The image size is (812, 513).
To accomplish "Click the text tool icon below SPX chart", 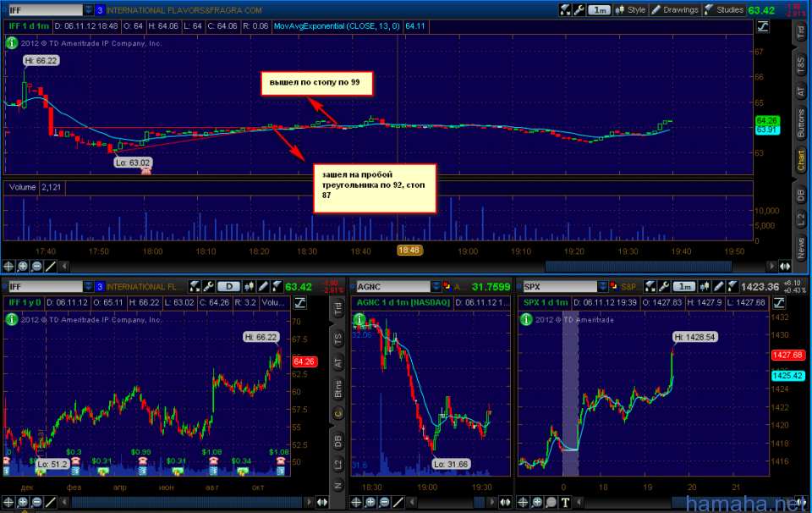I will pos(565,502).
